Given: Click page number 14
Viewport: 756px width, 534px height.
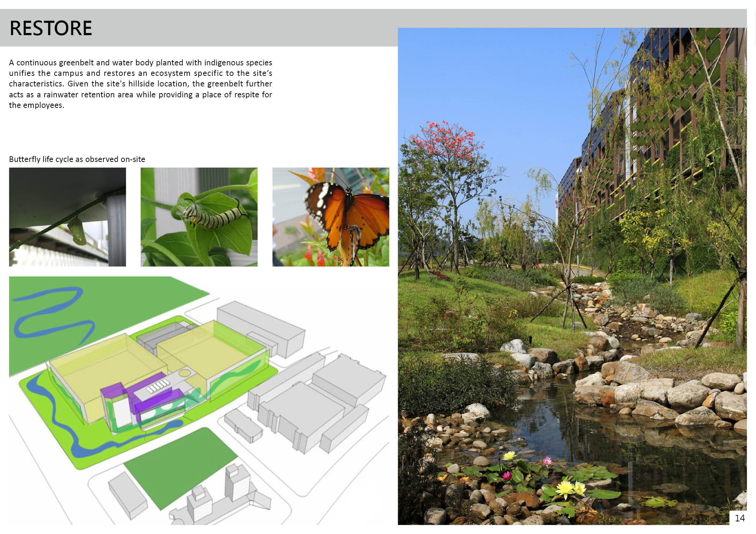Looking at the screenshot, I should (739, 518).
